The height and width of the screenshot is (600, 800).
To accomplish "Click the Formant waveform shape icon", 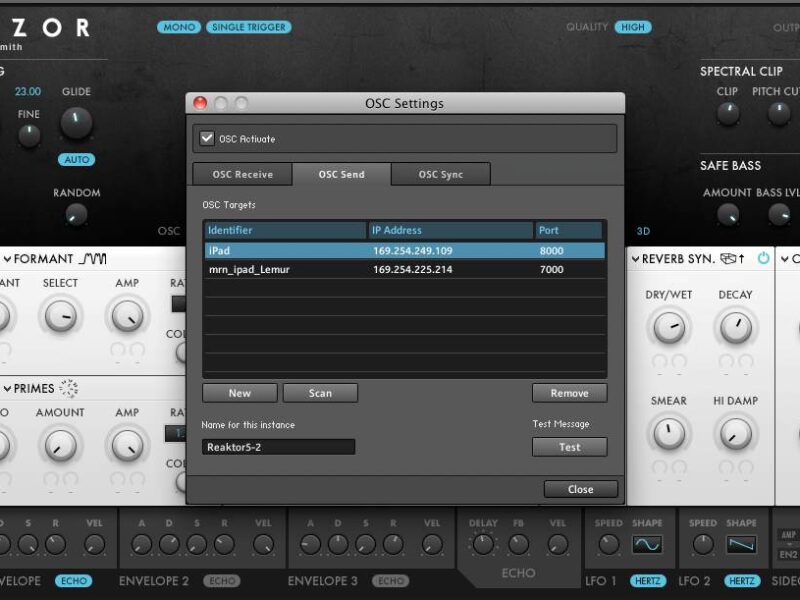I will 93,259.
